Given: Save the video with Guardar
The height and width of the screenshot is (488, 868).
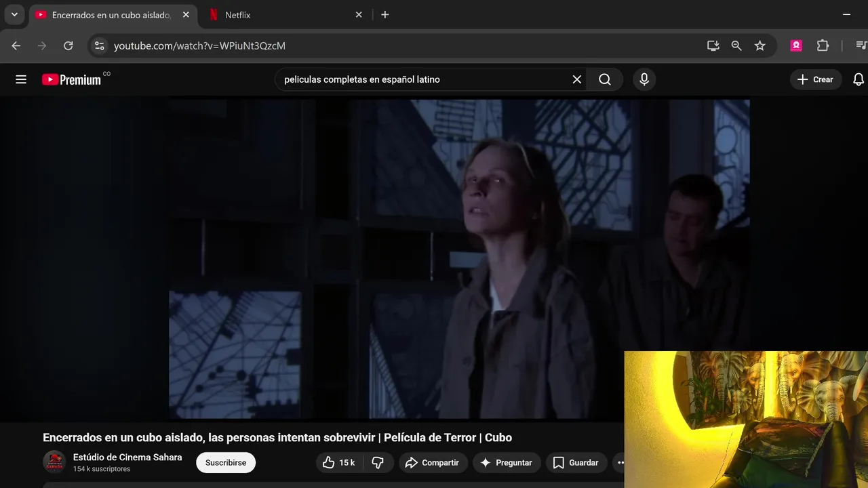Looking at the screenshot, I should [x=576, y=462].
